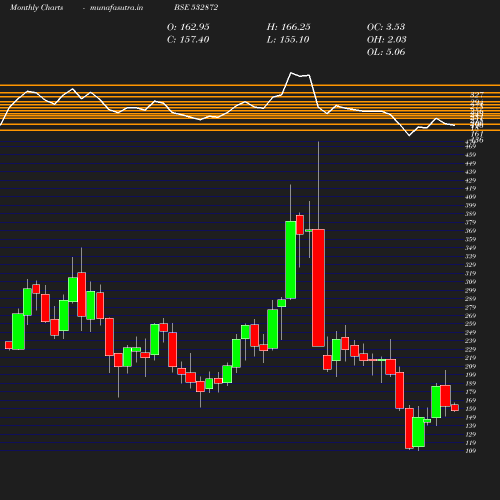Click the high value 'H: 166.25'

[288, 27]
